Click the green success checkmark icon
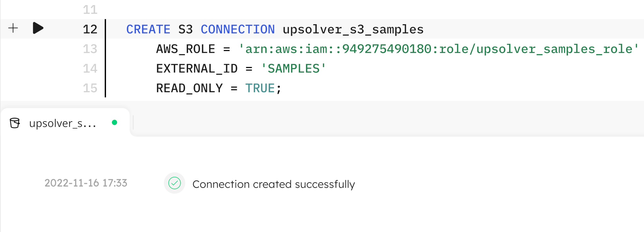Viewport: 644px width, 232px height. click(x=175, y=183)
